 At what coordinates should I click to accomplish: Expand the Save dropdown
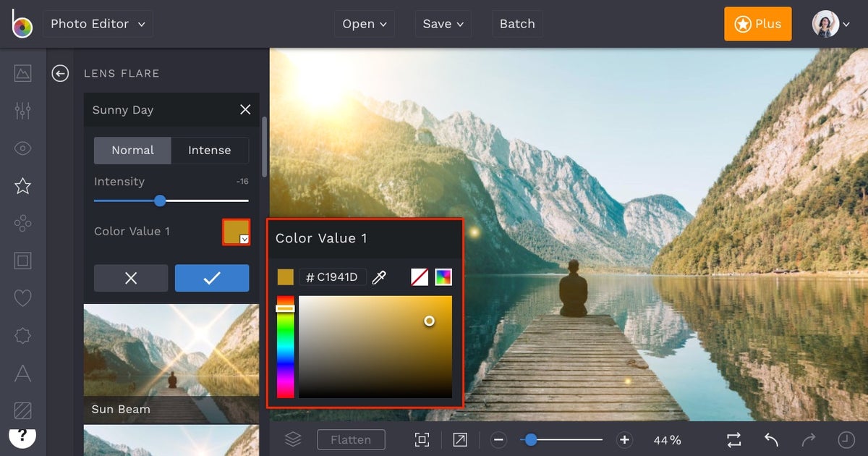pyautogui.click(x=443, y=23)
